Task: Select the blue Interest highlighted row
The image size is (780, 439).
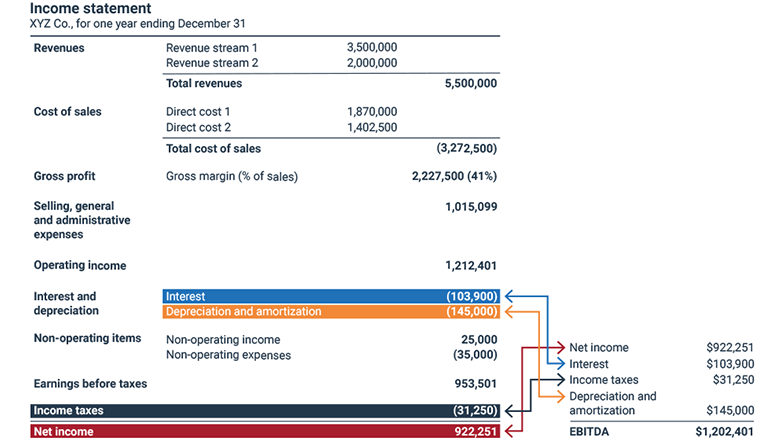Action: coord(331,296)
